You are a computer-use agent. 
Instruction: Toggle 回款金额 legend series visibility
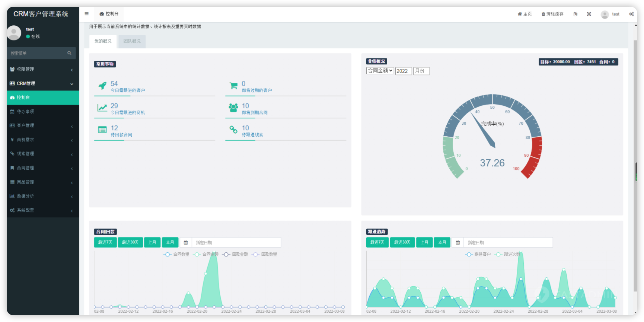tap(235, 254)
